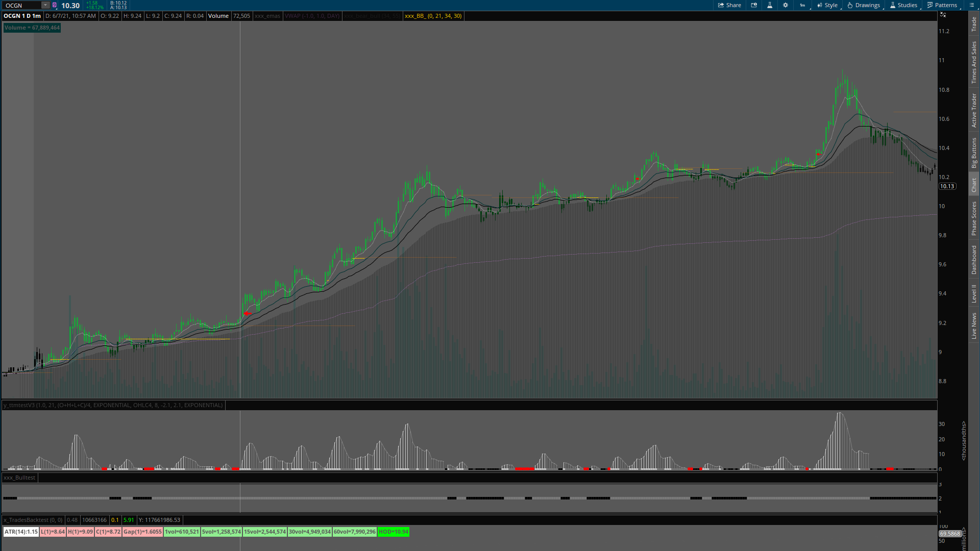Click the Edit studies flask icon
Image resolution: width=980 pixels, height=551 pixels.
point(770,5)
